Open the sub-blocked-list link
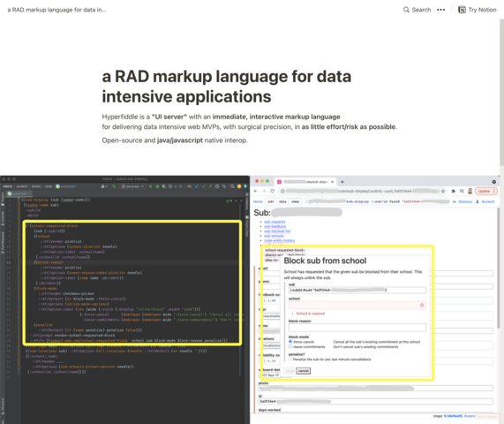Viewport: 504px width, 424px height. [277, 231]
